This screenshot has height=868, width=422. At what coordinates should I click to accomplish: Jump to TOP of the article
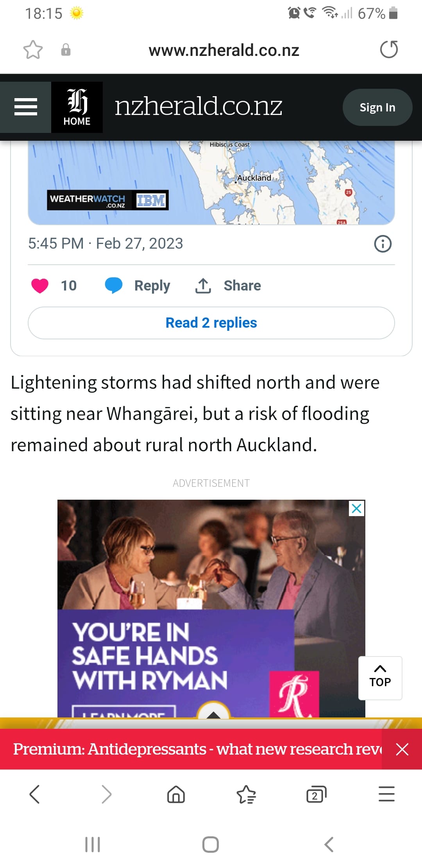tap(380, 678)
